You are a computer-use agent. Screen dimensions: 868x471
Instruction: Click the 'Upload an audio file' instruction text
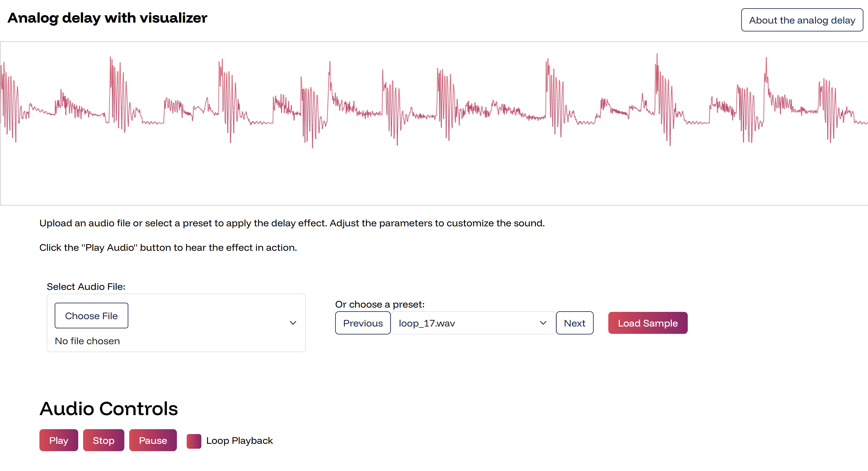pos(292,223)
